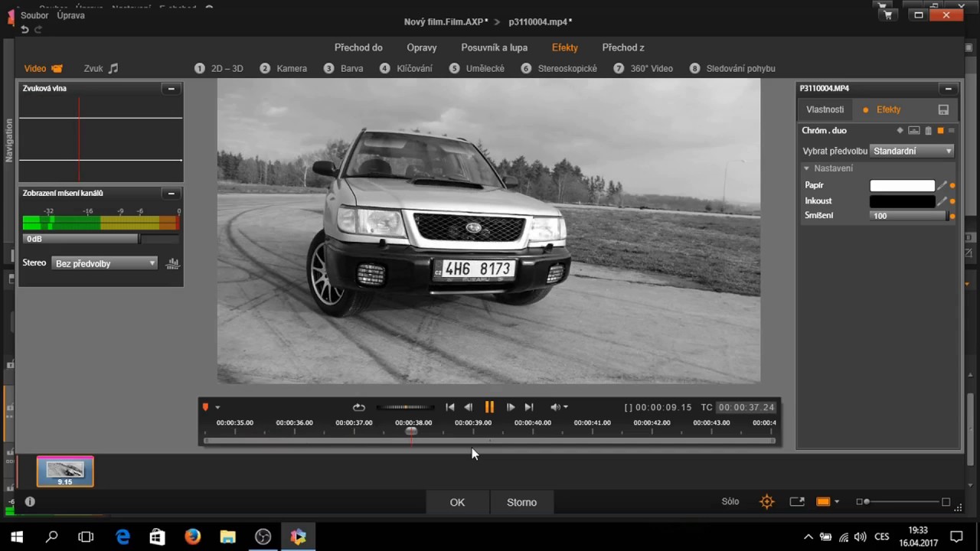Toggle the Chróm. duo effect on/off orange square
Viewport: 980px width, 551px height.
click(941, 131)
